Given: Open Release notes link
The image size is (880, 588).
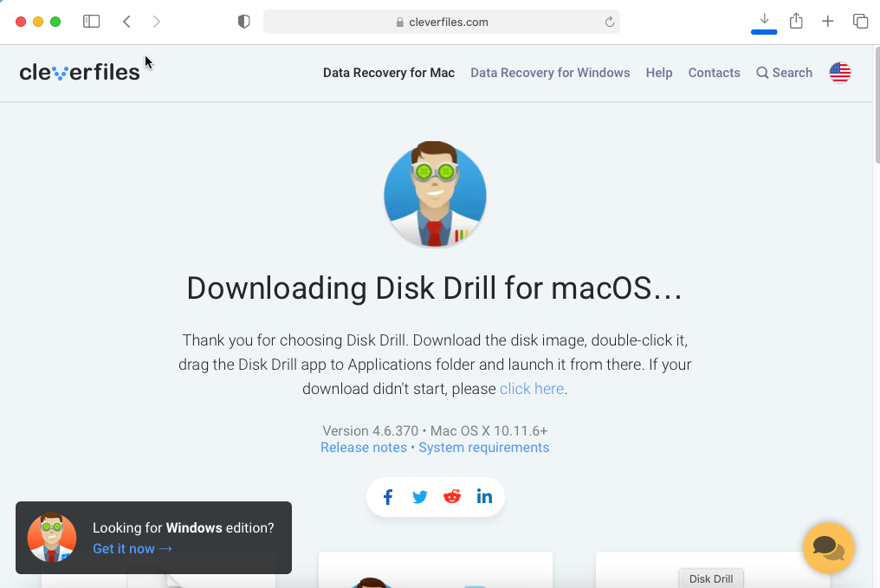Looking at the screenshot, I should (364, 447).
